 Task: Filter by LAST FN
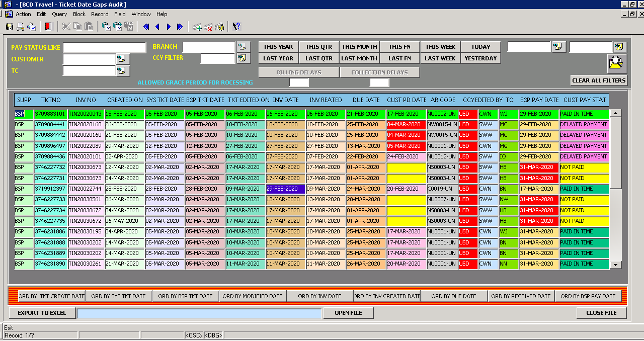pyautogui.click(x=399, y=58)
